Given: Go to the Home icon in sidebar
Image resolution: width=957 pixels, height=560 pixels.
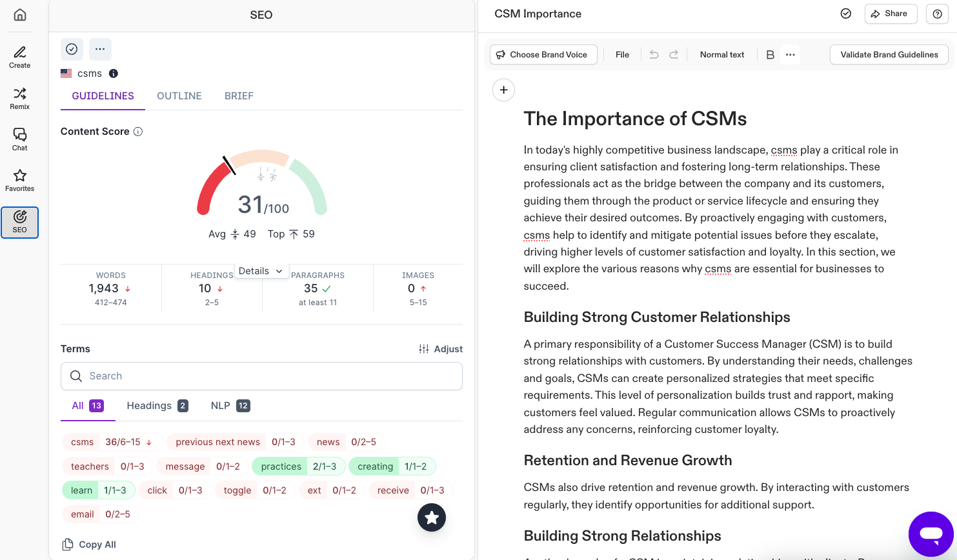Looking at the screenshot, I should coord(20,15).
